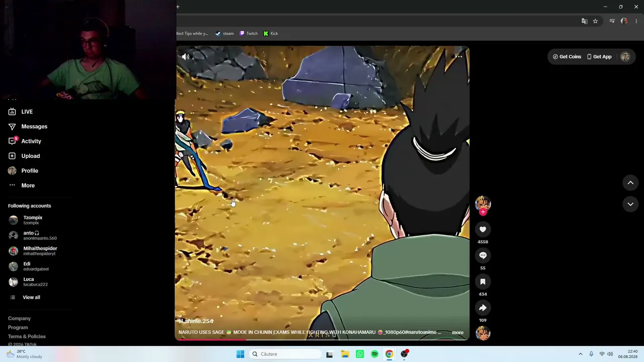
Task: Open the lil.anime.254 creator name
Action: [x=196, y=321]
